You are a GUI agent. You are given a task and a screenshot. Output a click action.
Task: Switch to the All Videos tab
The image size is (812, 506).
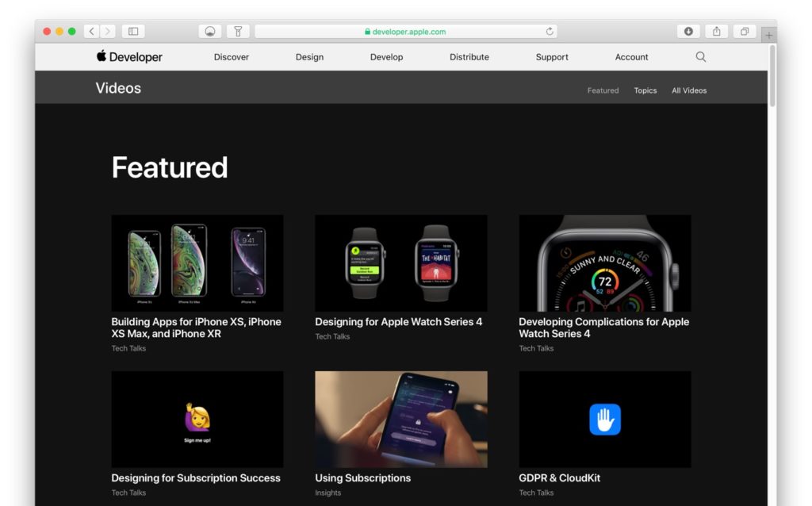[688, 90]
